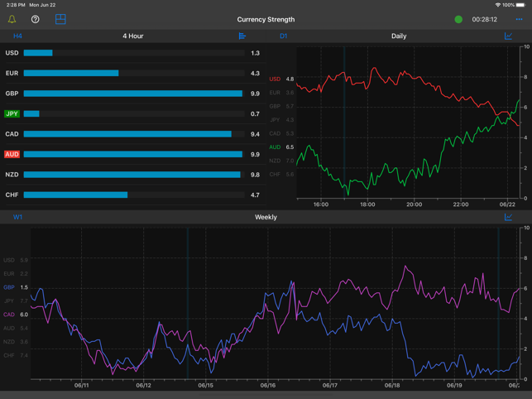
Task: Select the highlighted JPY currency label
Action: 12,113
